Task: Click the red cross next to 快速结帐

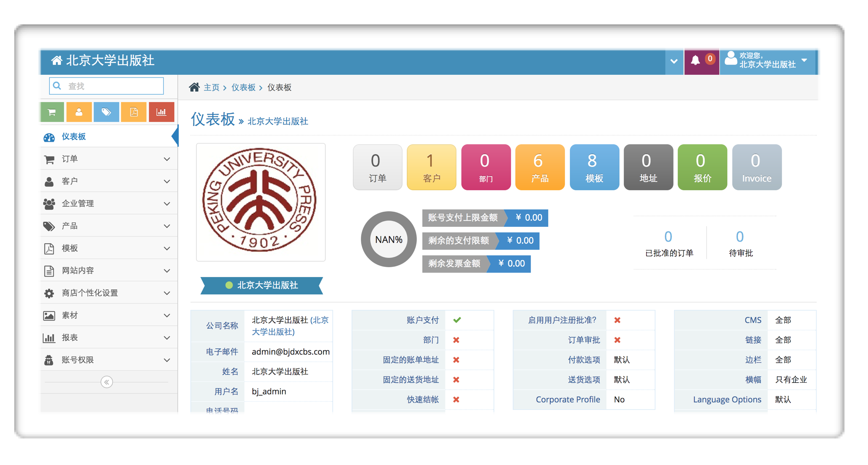Action: [x=456, y=399]
